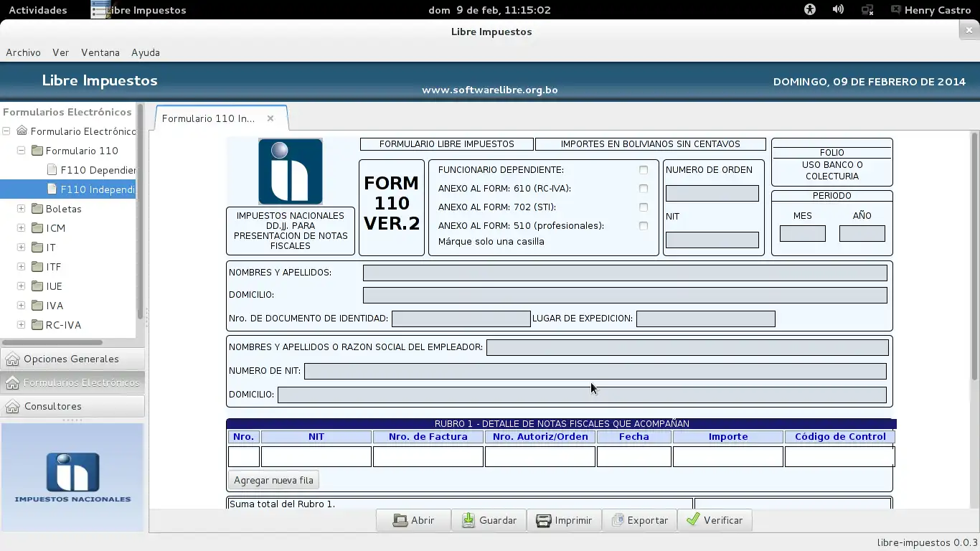Screen dimensions: 980x551
Task: Click the www.softwarelibre.org.bo link
Action: (490, 90)
